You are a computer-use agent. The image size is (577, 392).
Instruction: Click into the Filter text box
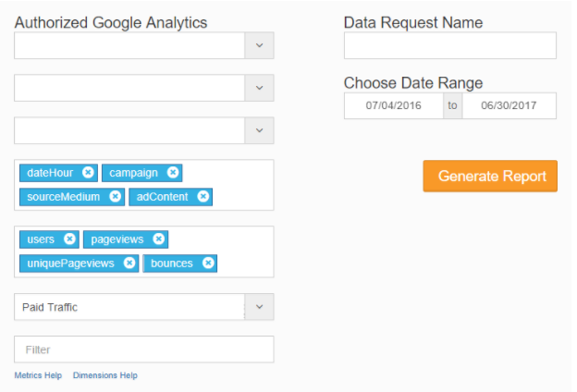144,349
